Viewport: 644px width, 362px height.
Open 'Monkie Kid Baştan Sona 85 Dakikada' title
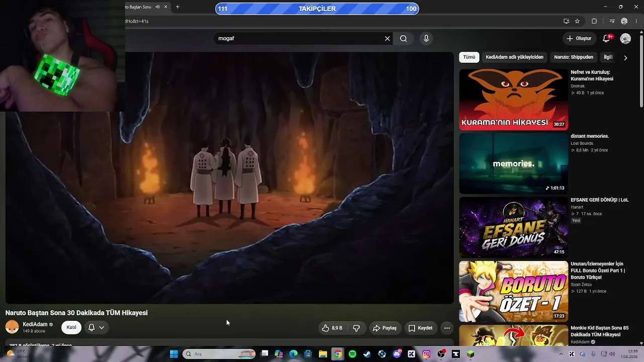(599, 331)
